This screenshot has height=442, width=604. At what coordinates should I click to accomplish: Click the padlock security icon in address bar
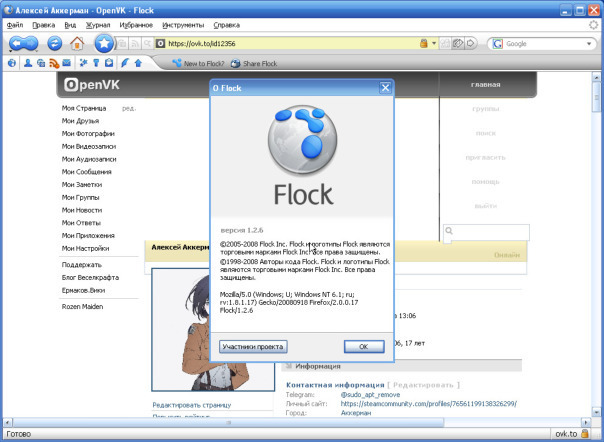[424, 43]
